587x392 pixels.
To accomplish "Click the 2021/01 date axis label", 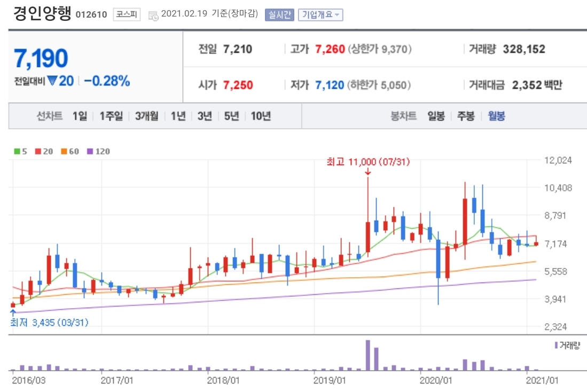I will [x=542, y=380].
